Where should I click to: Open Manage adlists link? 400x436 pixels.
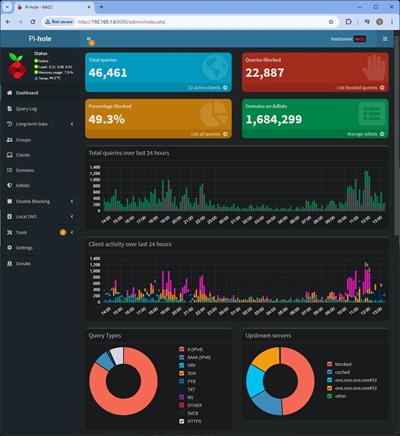(366, 134)
